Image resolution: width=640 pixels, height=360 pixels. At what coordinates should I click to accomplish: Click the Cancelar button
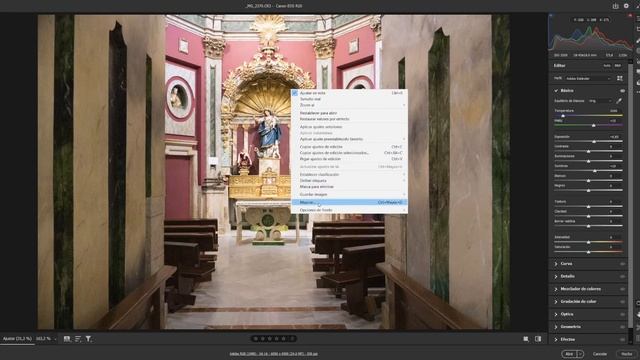600,354
